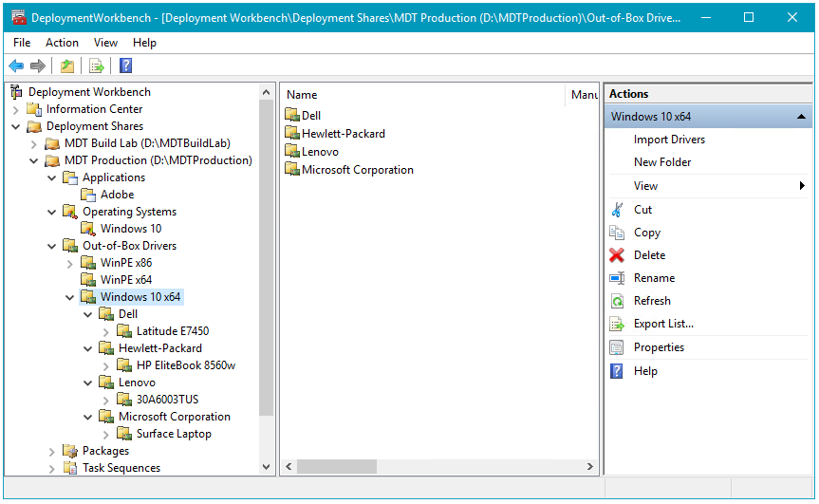Open the View submenu arrow in Actions
Viewport: 819px width, 504px height.
(803, 186)
